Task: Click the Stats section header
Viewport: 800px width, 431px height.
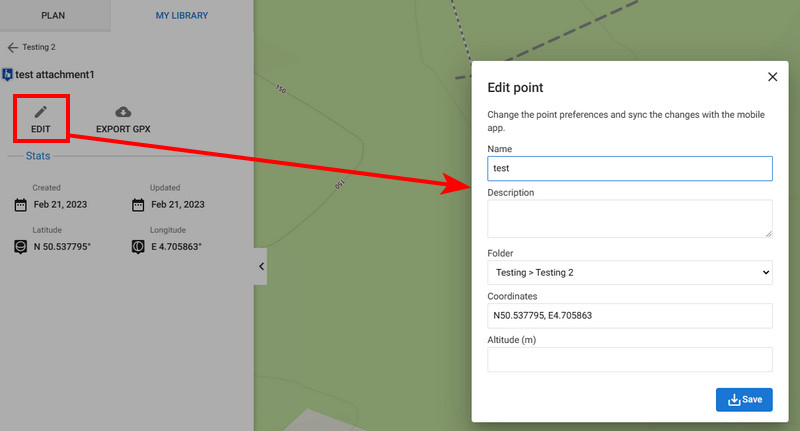Action: tap(38, 156)
